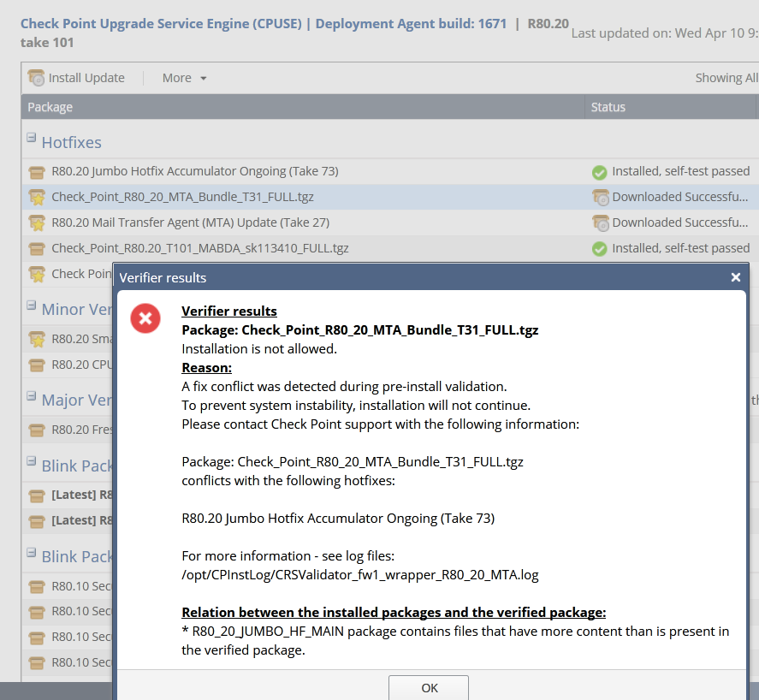
Task: Click the Verifier results heading in dialog
Action: [229, 311]
